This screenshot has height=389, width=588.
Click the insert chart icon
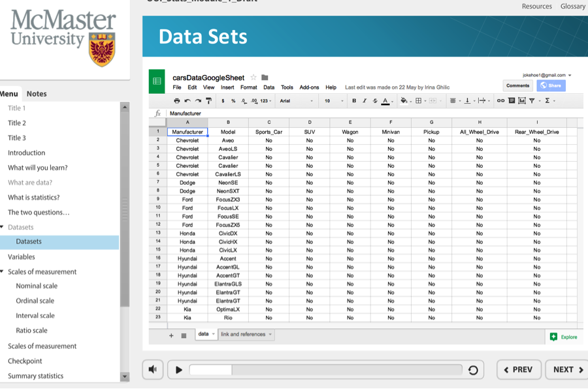(x=522, y=101)
